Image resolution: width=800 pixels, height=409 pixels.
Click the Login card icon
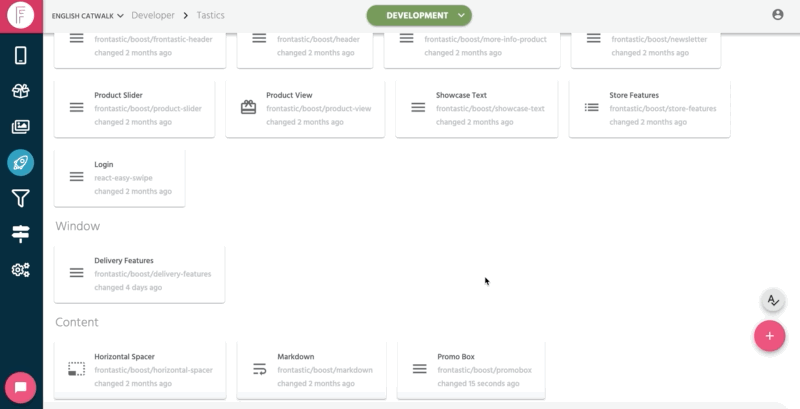pos(77,177)
